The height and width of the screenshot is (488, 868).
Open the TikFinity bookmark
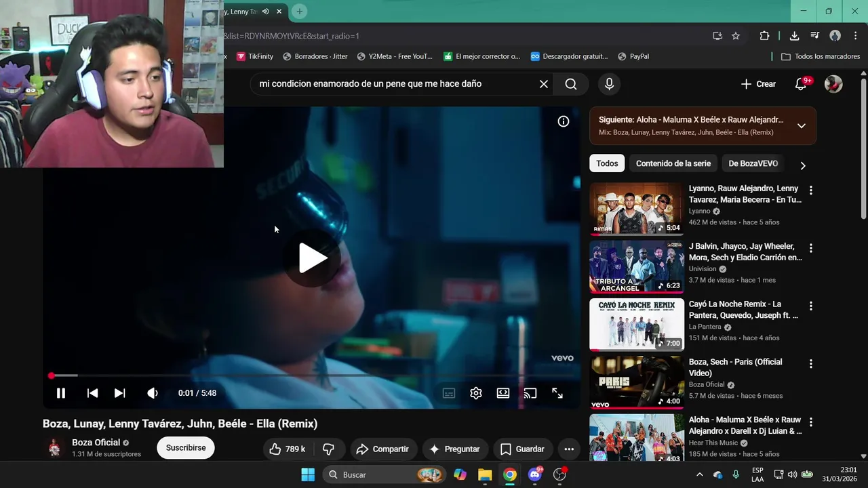pyautogui.click(x=255, y=56)
